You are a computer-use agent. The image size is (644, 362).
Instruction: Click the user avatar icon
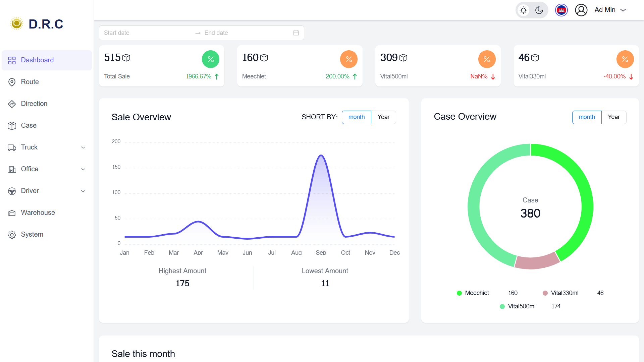(581, 10)
